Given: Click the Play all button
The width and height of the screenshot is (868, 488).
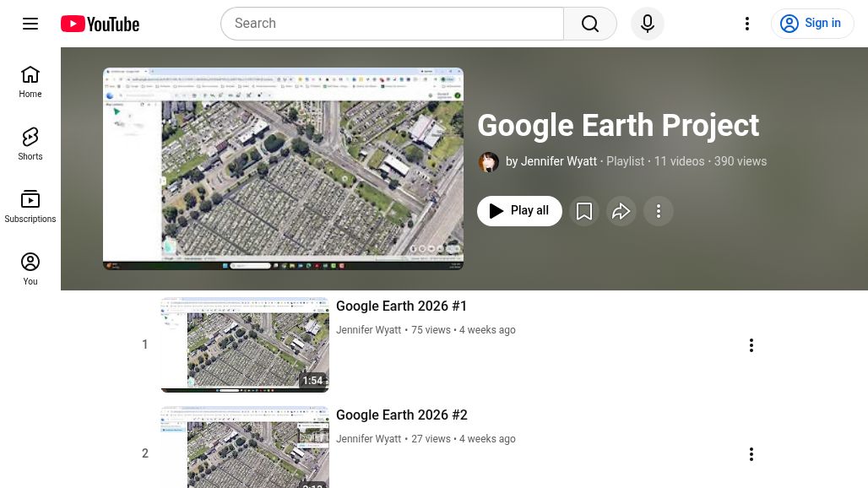Looking at the screenshot, I should pyautogui.click(x=519, y=211).
